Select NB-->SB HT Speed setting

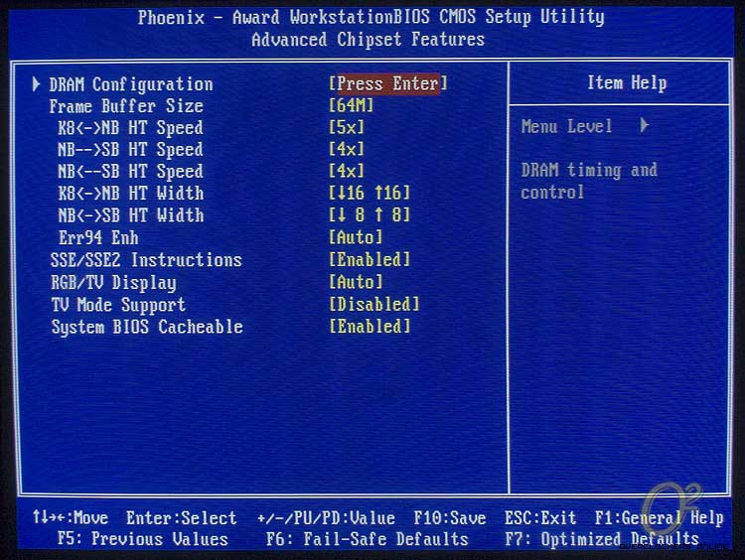tap(130, 150)
